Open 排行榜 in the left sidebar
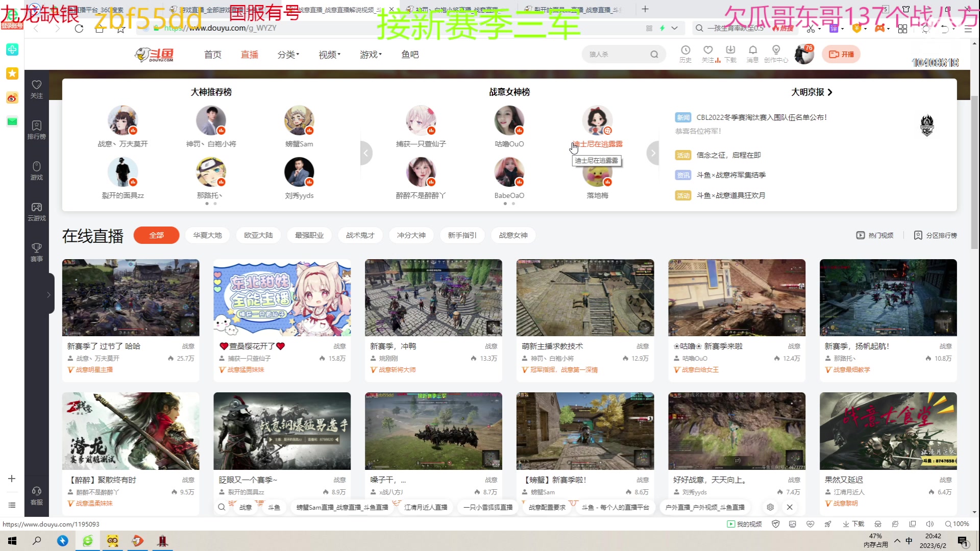This screenshot has height=551, width=980. point(36,129)
